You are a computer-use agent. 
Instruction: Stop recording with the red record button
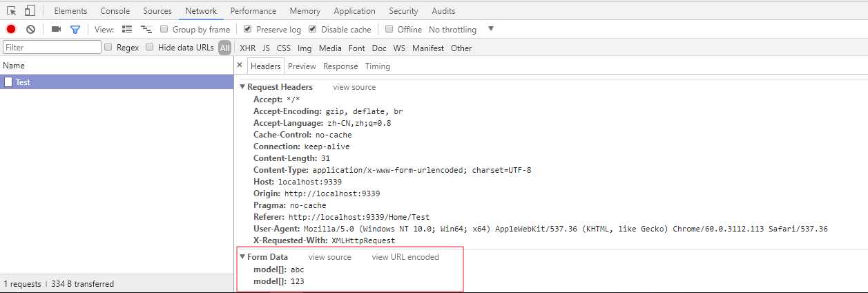pos(11,29)
